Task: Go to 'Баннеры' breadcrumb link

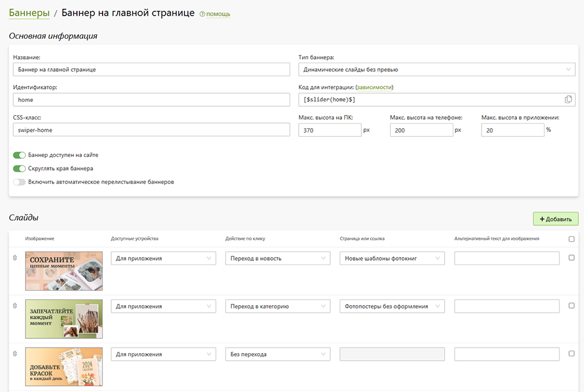Action: [x=29, y=13]
